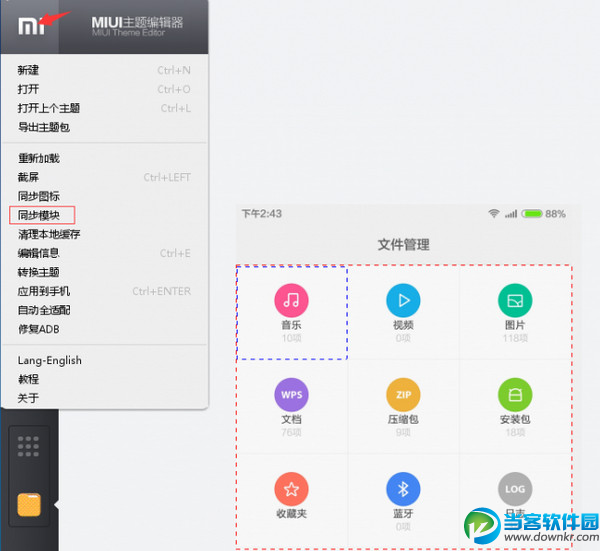Click the MI logo menu button
600x551 pixels.
(x=31, y=26)
